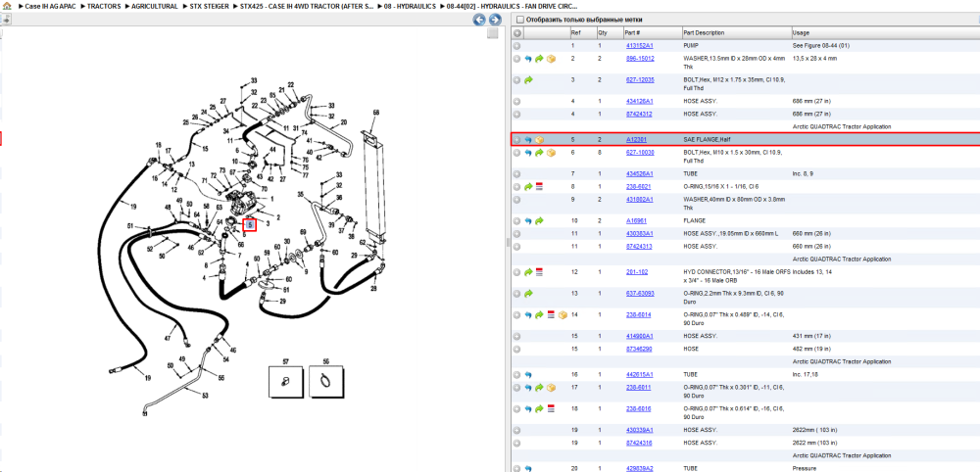Image resolution: width=980 pixels, height=472 pixels.
Task: Click 'See Figure 08-44 (01)' usage text
Action: (820, 46)
